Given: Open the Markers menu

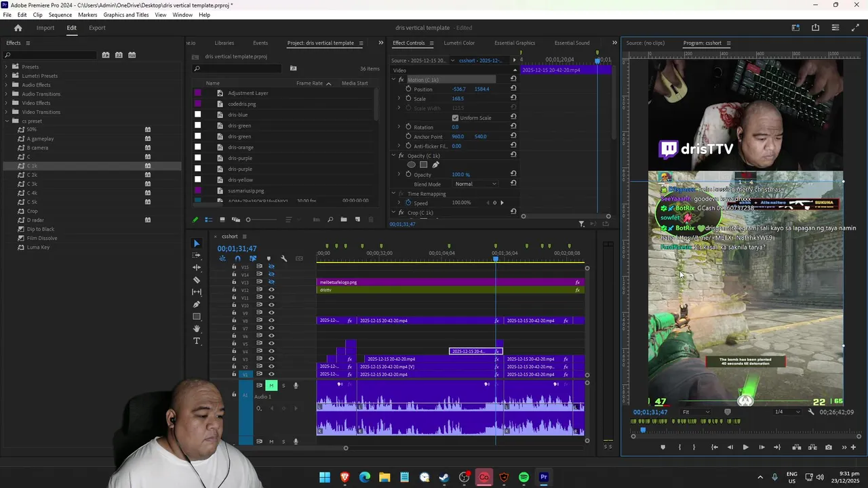Looking at the screenshot, I should pos(87,15).
